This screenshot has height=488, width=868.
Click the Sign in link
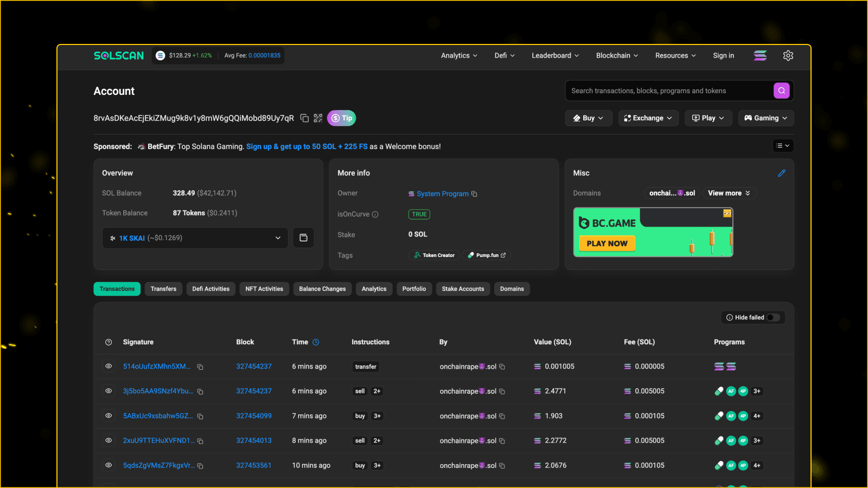(x=723, y=55)
